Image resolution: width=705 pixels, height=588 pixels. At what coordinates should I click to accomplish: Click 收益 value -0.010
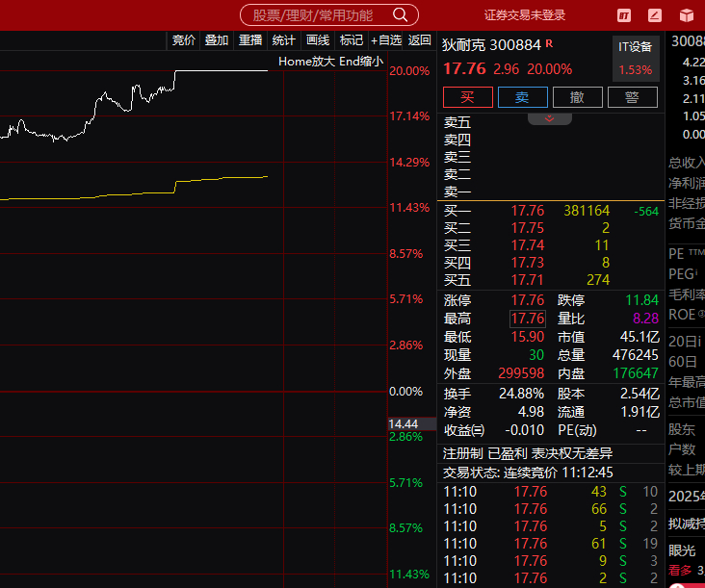tap(524, 430)
